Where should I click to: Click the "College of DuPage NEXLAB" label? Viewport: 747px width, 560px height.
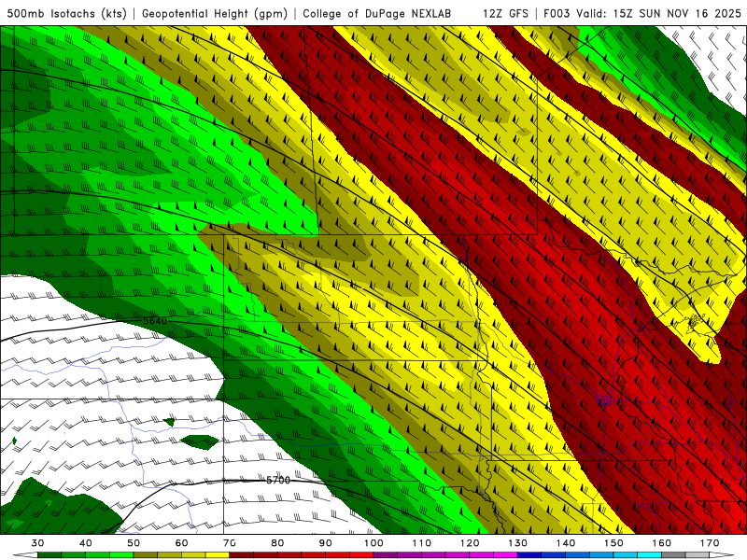click(x=376, y=13)
